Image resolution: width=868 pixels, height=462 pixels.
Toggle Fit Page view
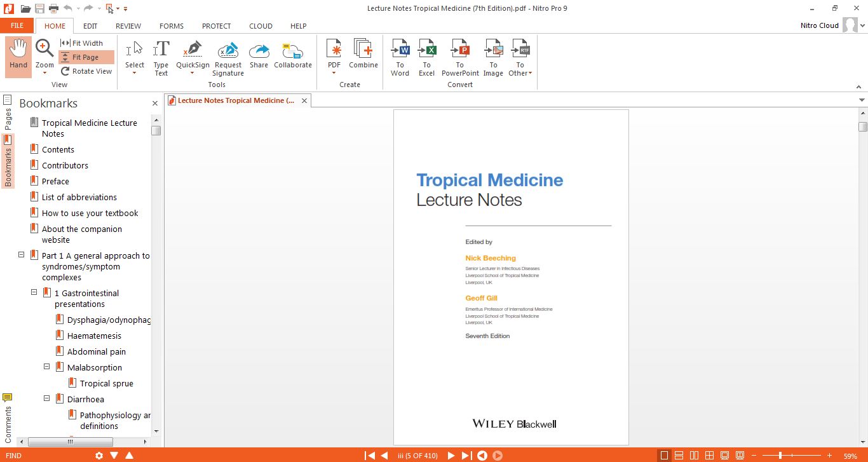86,57
